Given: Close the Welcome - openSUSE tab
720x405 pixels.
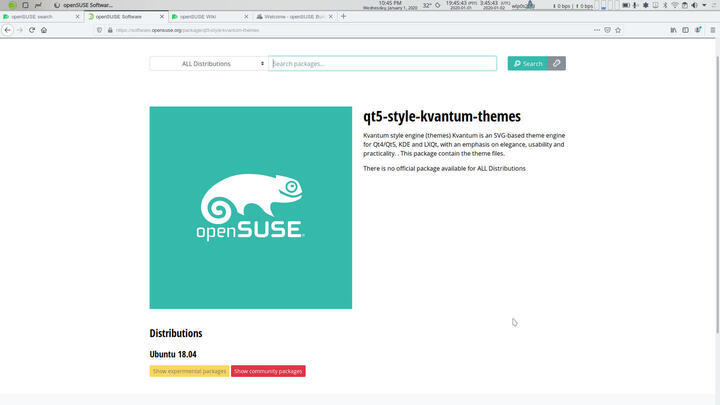Looking at the screenshot, I should pos(331,17).
